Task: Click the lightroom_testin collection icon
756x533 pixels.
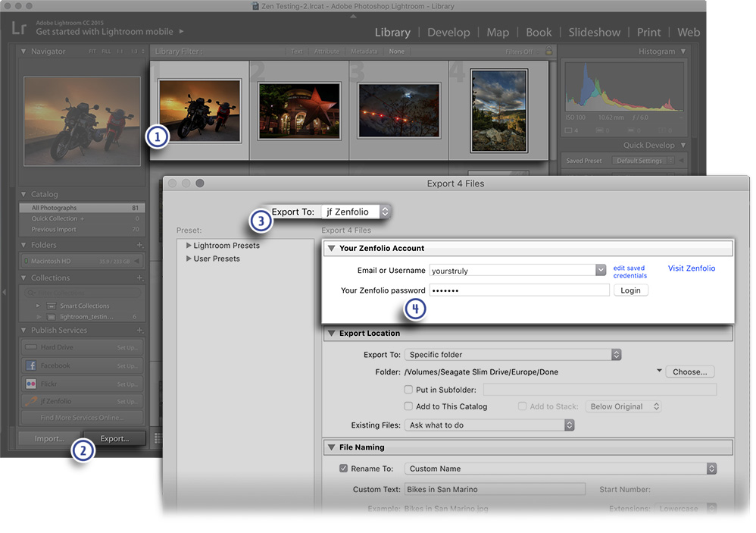Action: coord(52,317)
